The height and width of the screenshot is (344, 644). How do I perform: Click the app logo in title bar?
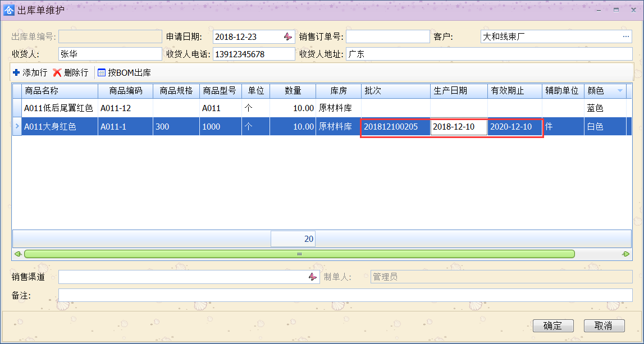(x=10, y=10)
